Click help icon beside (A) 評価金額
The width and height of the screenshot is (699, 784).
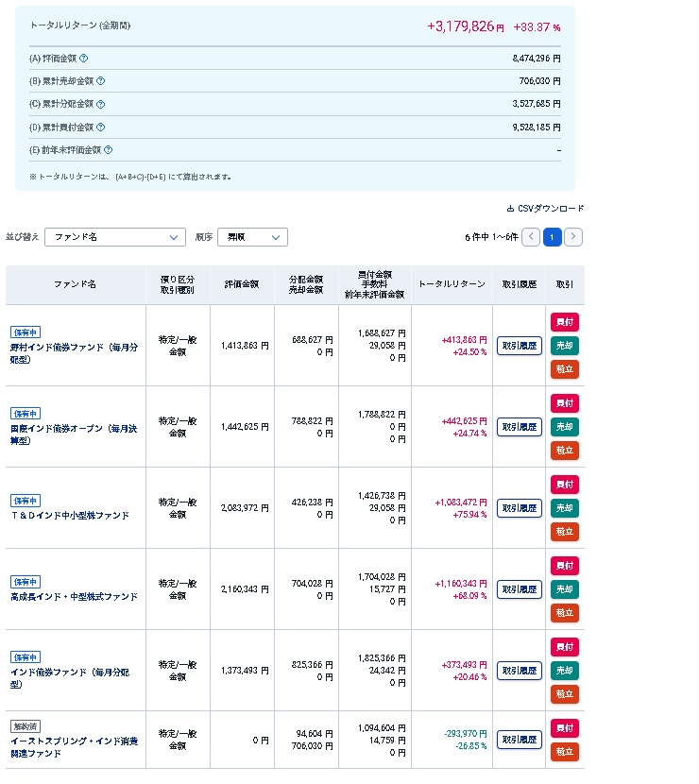coord(84,59)
